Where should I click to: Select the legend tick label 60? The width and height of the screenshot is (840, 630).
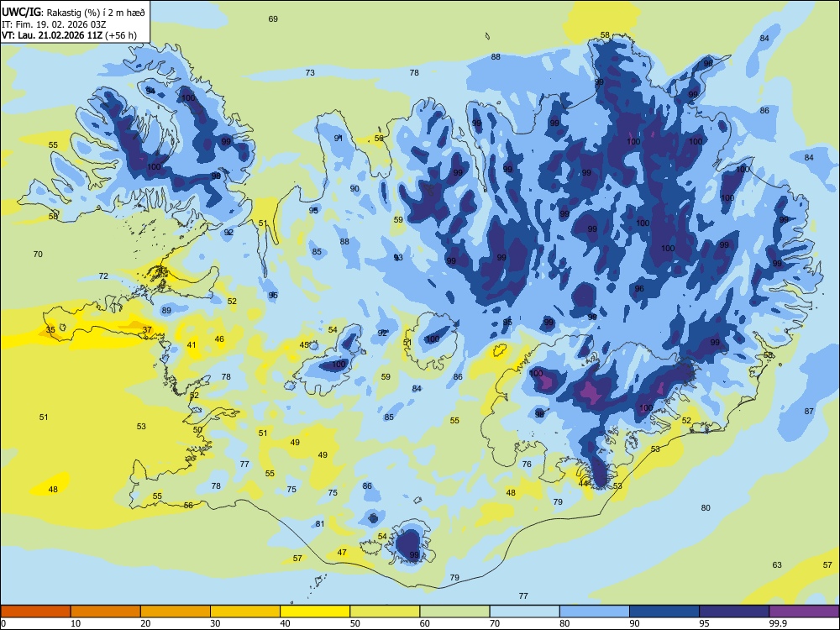coord(425,623)
